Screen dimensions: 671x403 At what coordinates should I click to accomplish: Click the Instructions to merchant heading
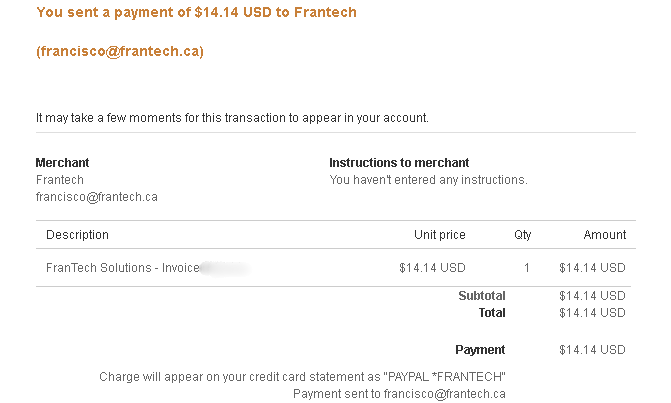point(399,163)
